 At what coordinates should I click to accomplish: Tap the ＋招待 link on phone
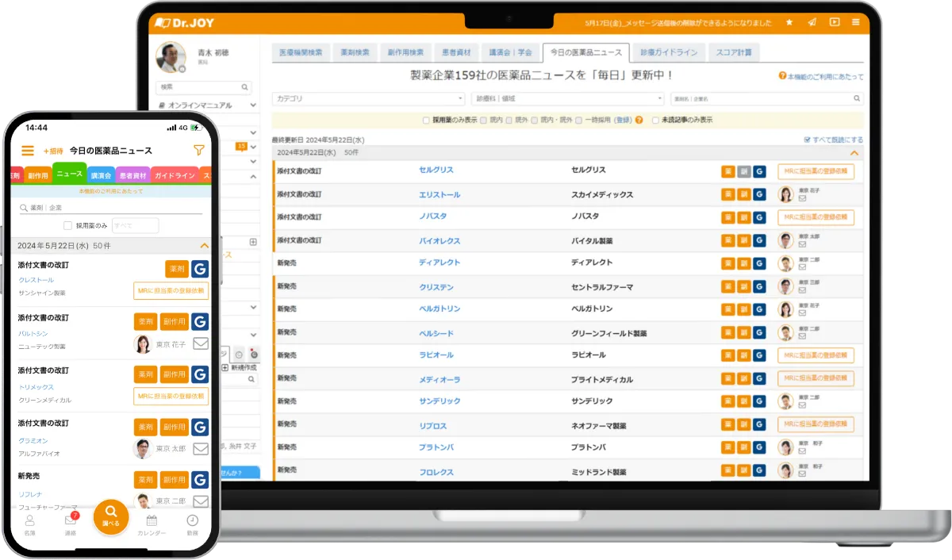tap(53, 151)
